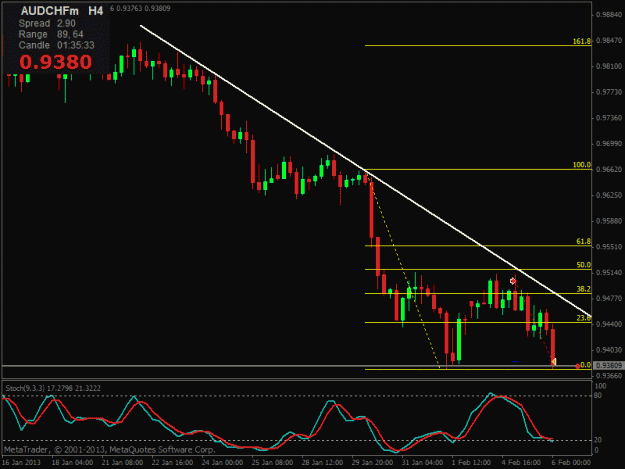Image resolution: width=625 pixels, height=469 pixels.
Task: Click the 38.2 Fibonacci level label
Action: coord(584,289)
